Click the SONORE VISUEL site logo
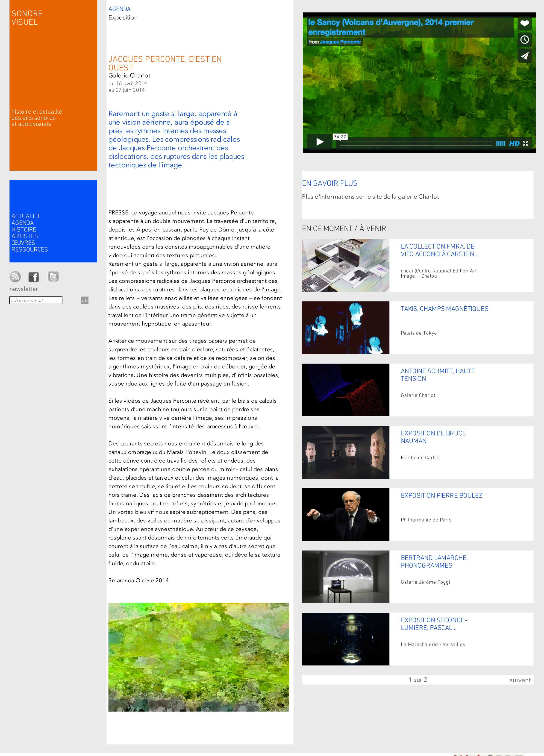The image size is (544, 756). point(27,18)
